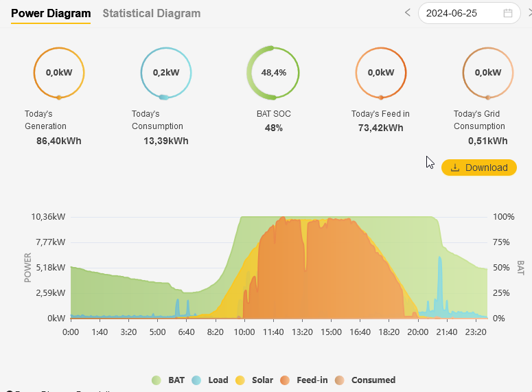The width and height of the screenshot is (532, 392).
Task: Click the Today's Consumption gauge circle
Action: 165,73
